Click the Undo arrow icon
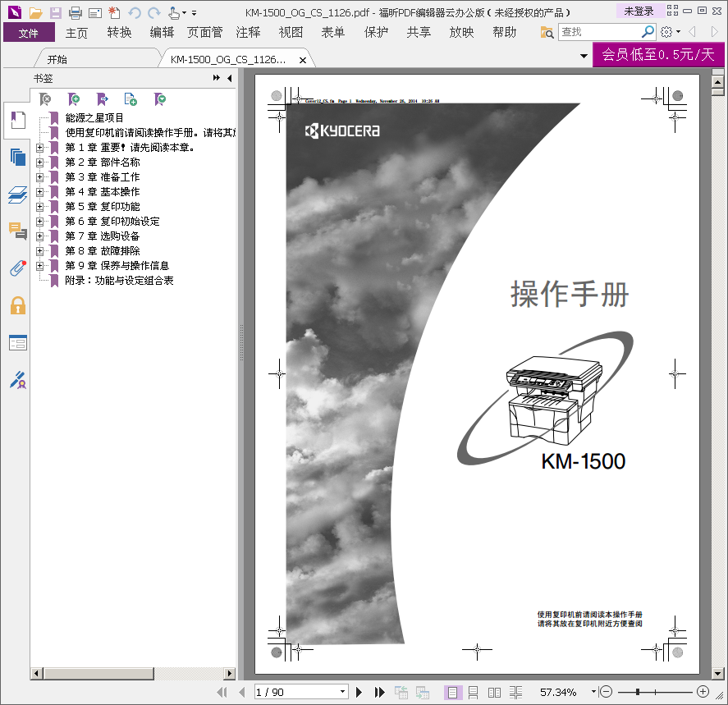Image resolution: width=728 pixels, height=705 pixels. coord(135,13)
